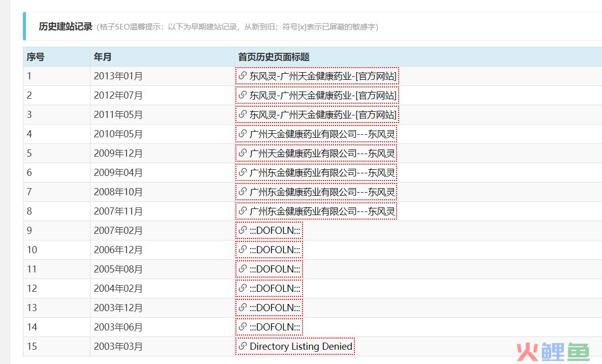
Task: Open the 2009年04月 title 广州东金健康药业有限公司---东风灵
Action: click(x=322, y=172)
